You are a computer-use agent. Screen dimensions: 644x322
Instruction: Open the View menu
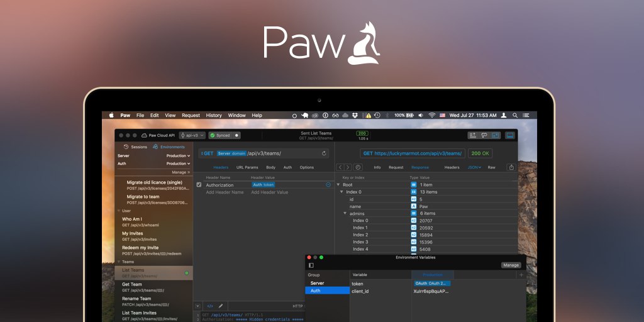coord(170,116)
